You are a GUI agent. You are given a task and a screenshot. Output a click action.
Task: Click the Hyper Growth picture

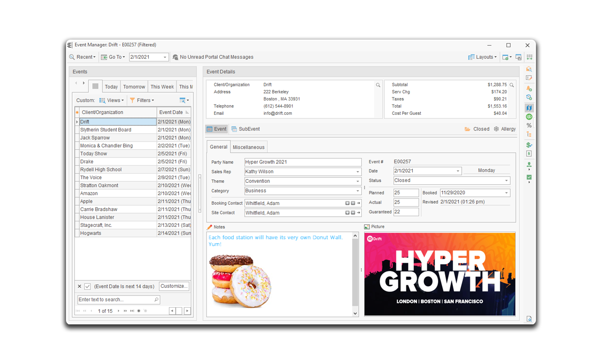click(x=440, y=274)
